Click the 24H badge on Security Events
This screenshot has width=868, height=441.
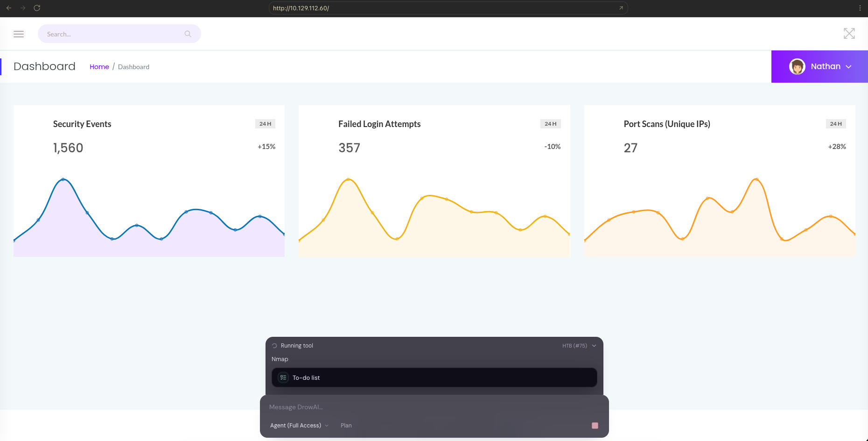pyautogui.click(x=265, y=124)
